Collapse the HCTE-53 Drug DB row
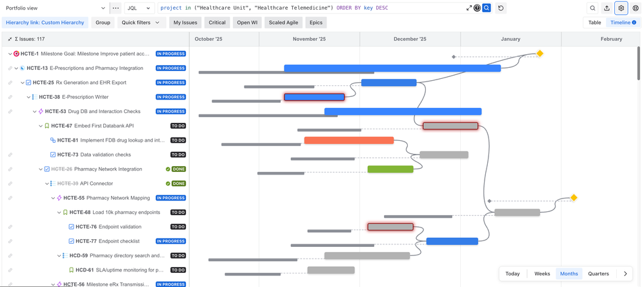 pos(35,111)
